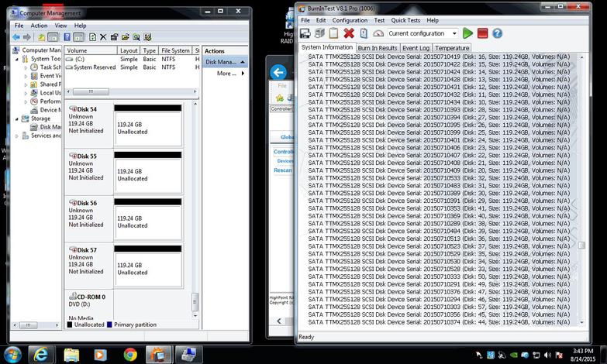Sort by the File System column header
The width and height of the screenshot is (607, 364).
coord(175,50)
